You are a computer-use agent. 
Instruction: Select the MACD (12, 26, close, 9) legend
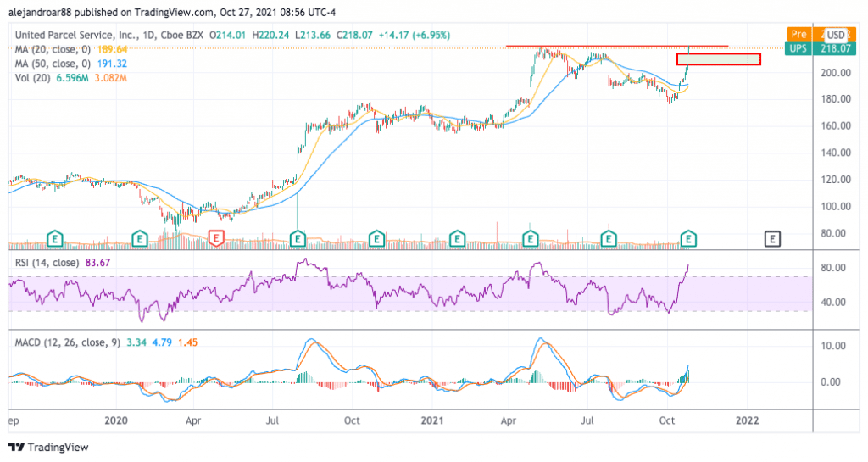coord(68,342)
